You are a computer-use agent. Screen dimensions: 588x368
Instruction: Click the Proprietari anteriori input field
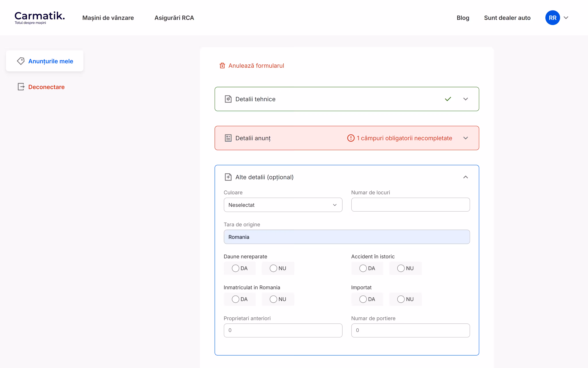(283, 330)
